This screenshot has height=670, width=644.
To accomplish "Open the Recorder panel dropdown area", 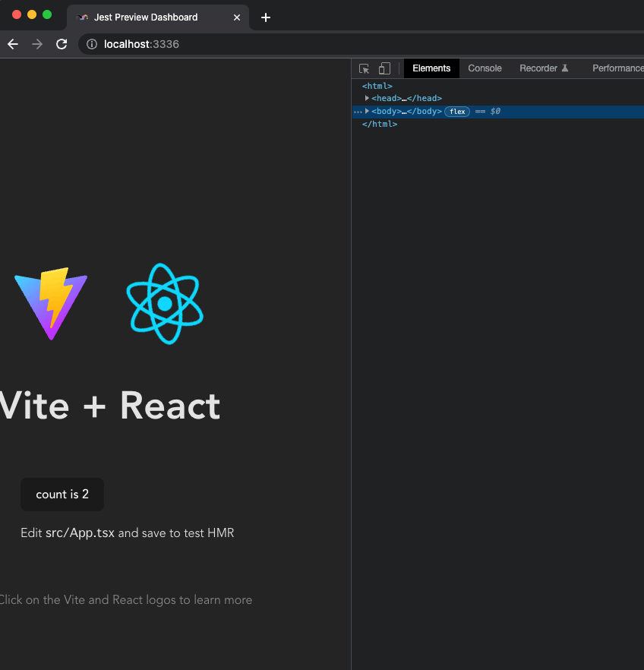I will 541,68.
